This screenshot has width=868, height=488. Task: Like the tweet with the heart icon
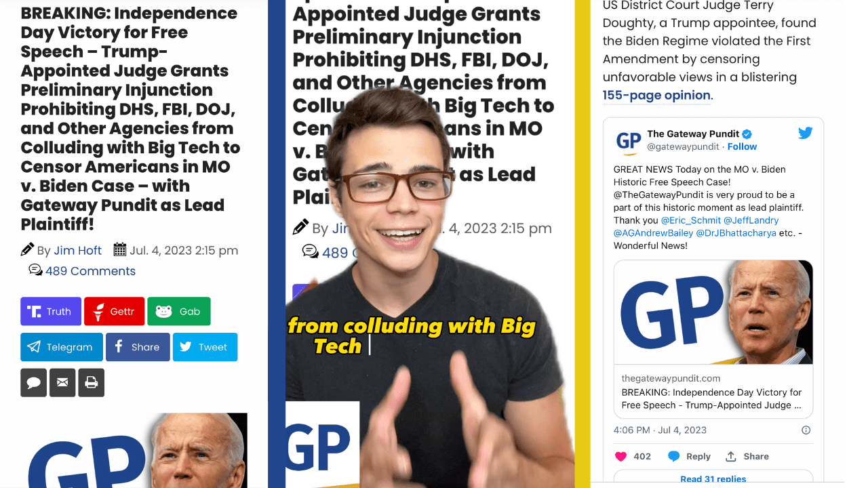pos(620,456)
